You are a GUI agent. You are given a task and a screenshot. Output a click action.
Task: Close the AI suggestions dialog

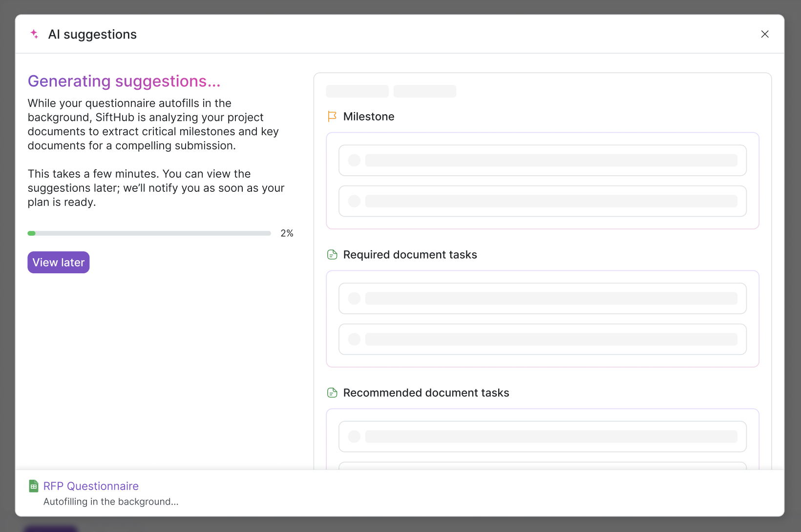tap(764, 34)
